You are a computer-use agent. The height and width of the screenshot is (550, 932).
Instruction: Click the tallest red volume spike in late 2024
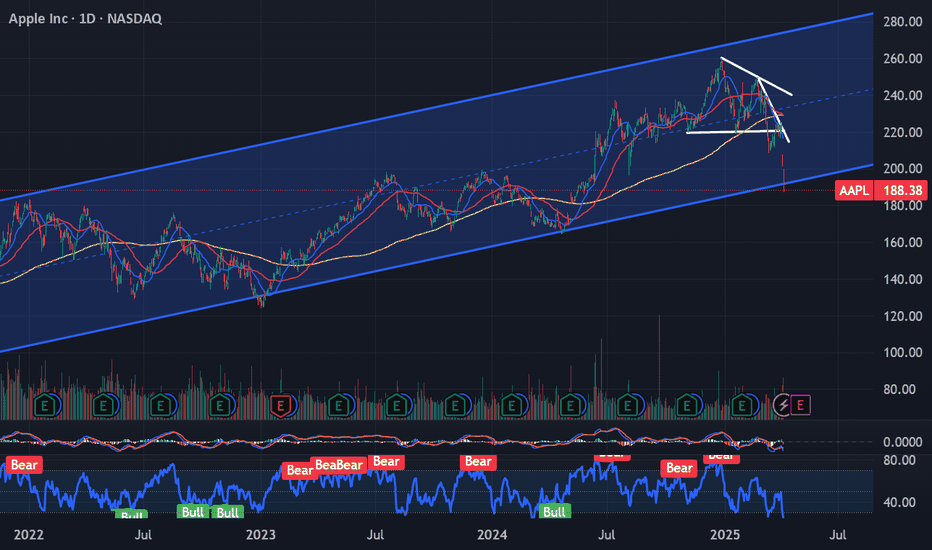659,366
